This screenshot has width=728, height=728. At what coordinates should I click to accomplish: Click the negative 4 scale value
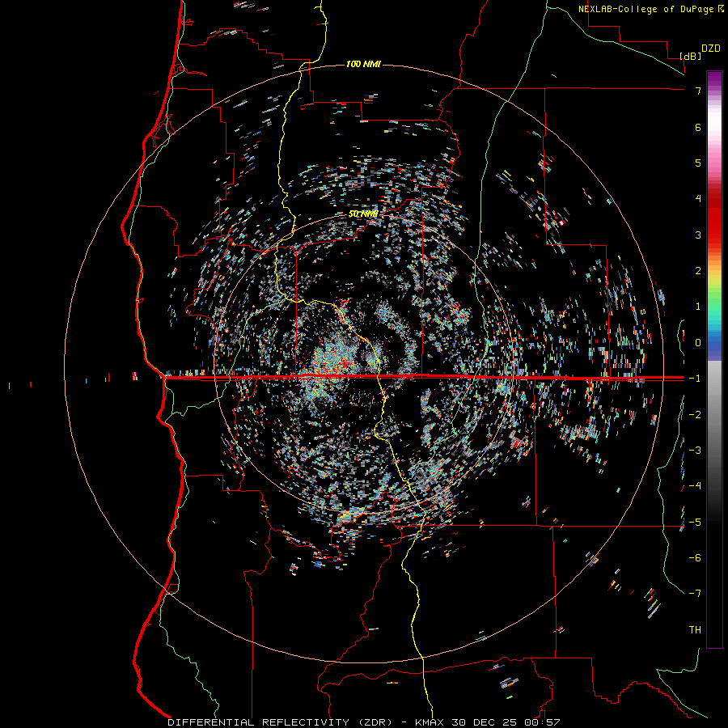(695, 486)
